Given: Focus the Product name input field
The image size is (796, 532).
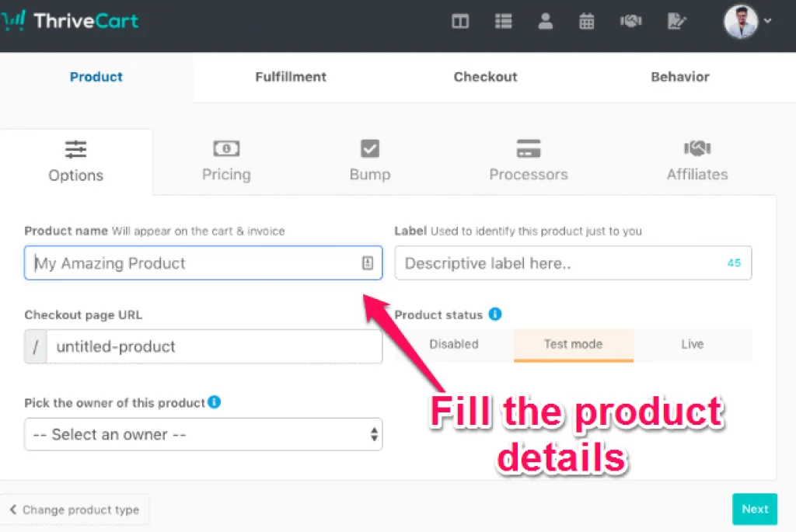Looking at the screenshot, I should 194,263.
